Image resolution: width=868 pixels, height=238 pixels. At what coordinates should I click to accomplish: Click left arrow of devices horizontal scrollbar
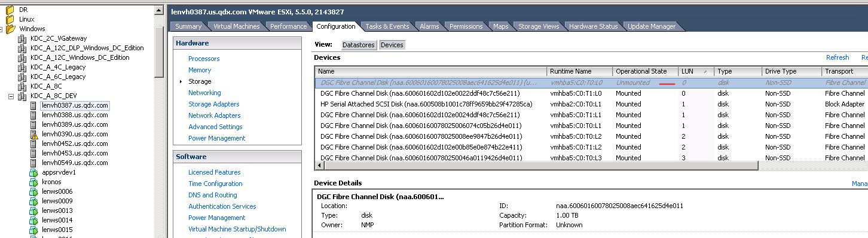(319, 166)
